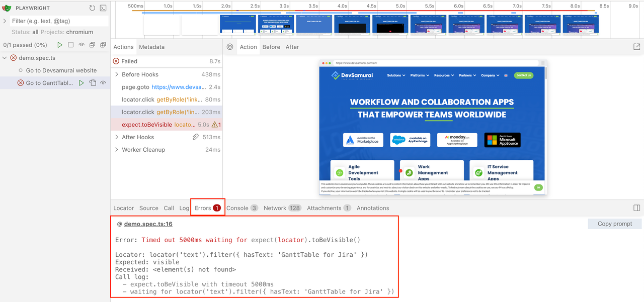Open the Log tab
Screen dimensions: 644x302
(x=184, y=208)
